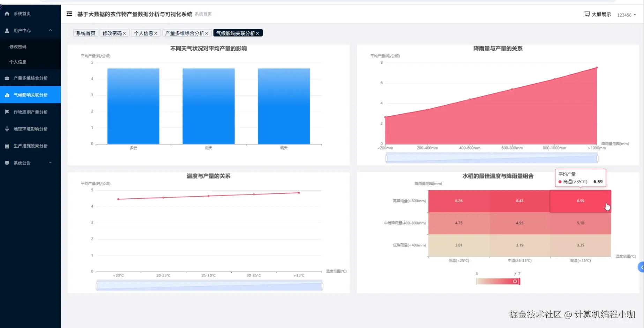Switch to the 产量多维综合分析 tab
The image size is (644, 328).
point(184,33)
